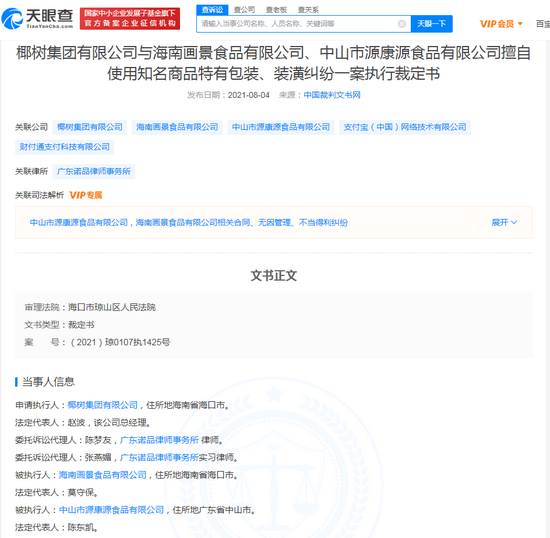Open the 财付通支付科技有限公司 tag
Screen dimensions: 550x538
(x=65, y=147)
